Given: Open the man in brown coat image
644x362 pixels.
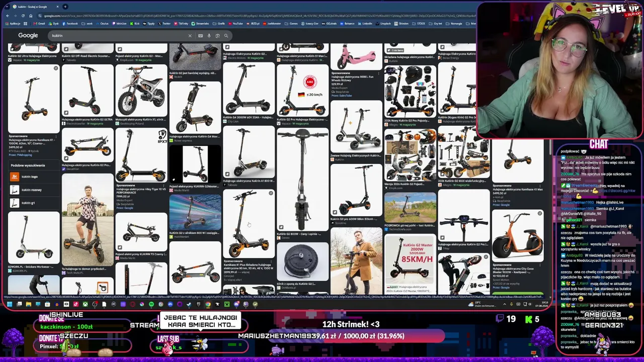Looking at the screenshot, I should click(x=356, y=261).
